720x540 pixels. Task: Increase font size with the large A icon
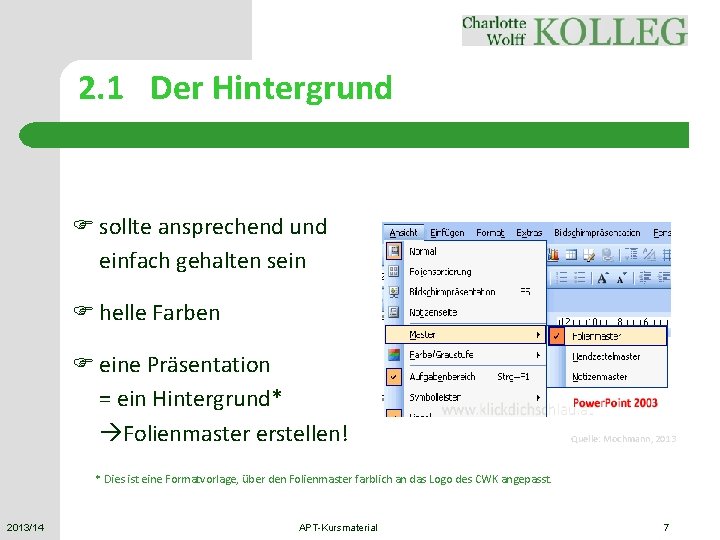(x=602, y=277)
